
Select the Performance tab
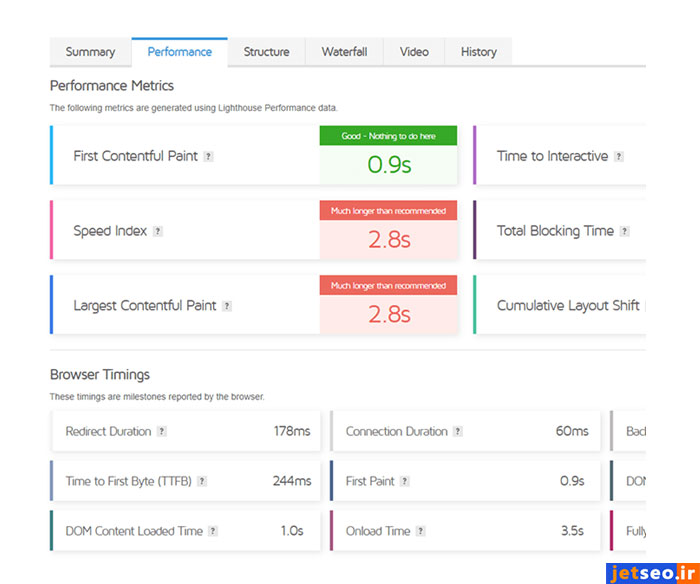point(179,52)
